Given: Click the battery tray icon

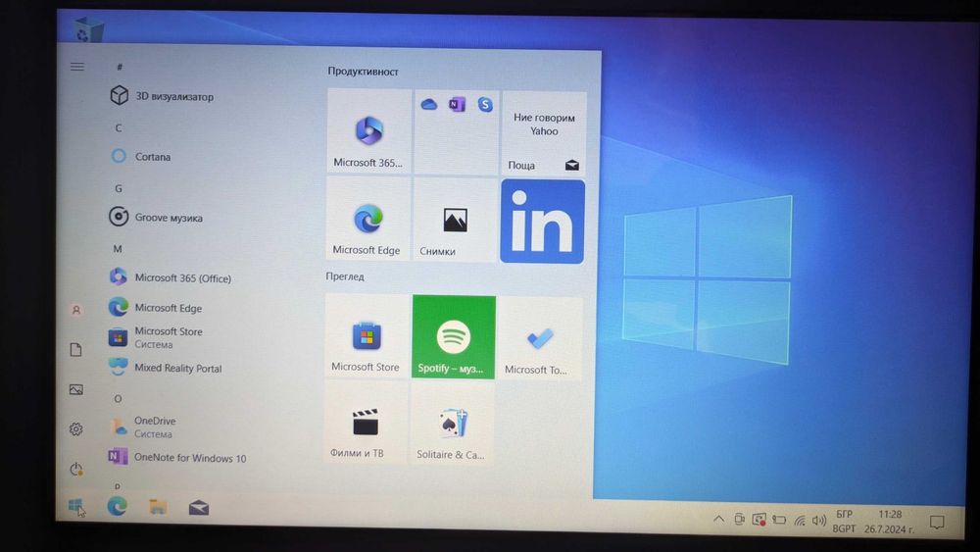Looking at the screenshot, I should (779, 520).
